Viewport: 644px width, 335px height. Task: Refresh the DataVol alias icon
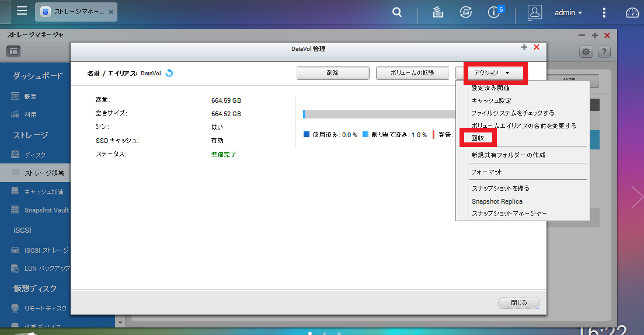pos(169,73)
